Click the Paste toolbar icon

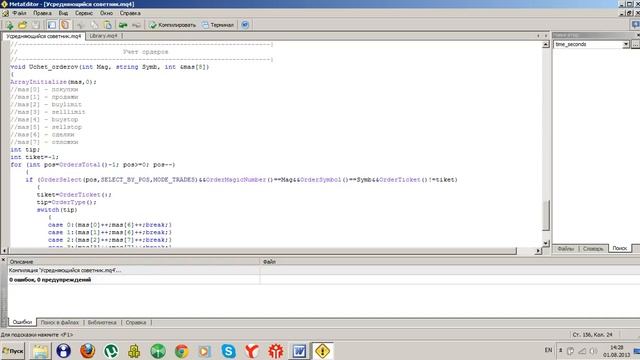tap(108, 25)
